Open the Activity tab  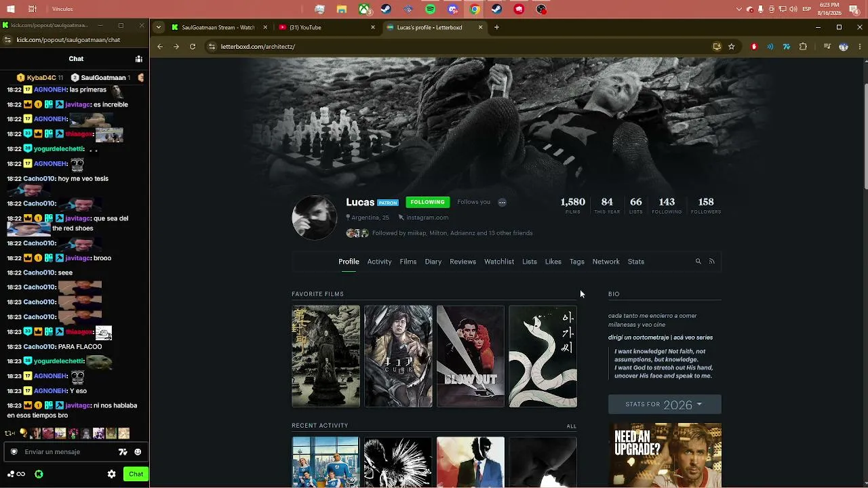pos(379,262)
